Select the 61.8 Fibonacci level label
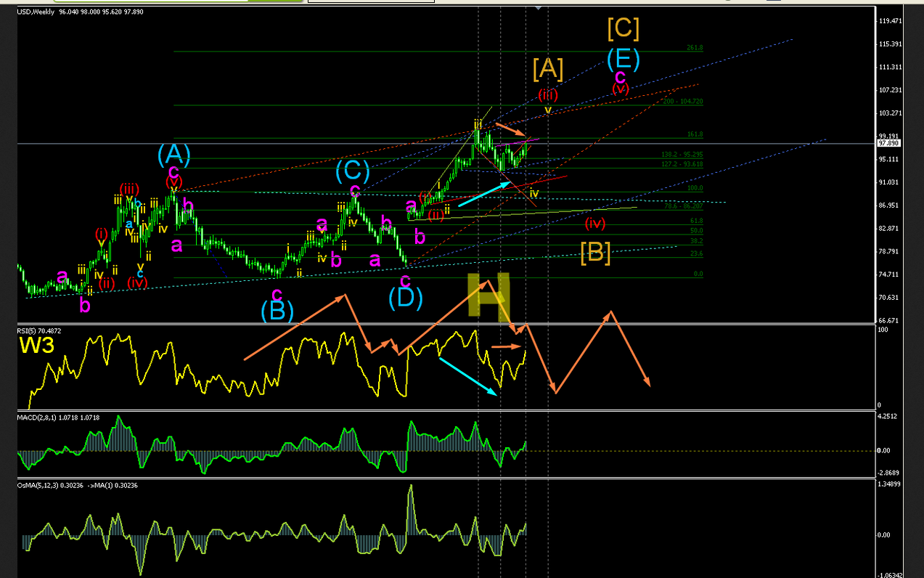Screen dimensions: 924x578 click(696, 221)
